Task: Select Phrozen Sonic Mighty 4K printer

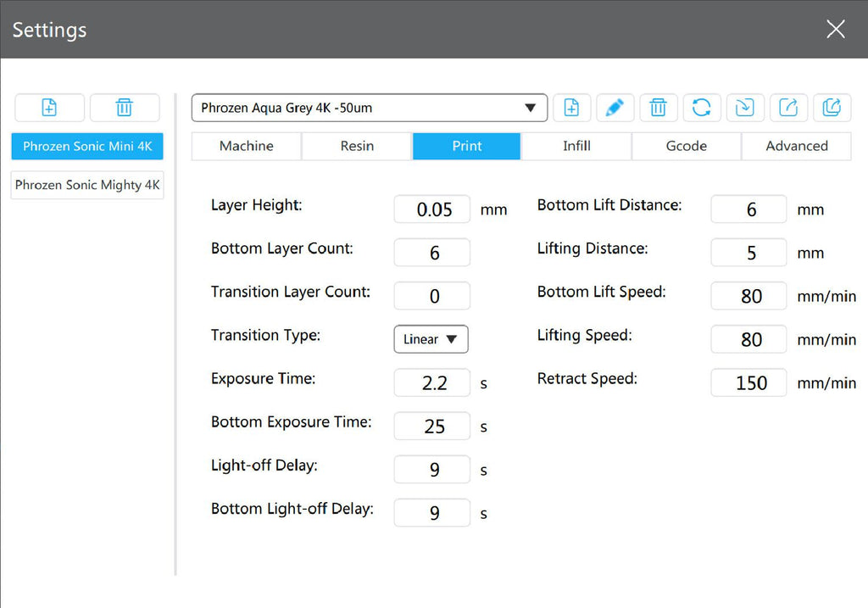Action: coord(87,185)
